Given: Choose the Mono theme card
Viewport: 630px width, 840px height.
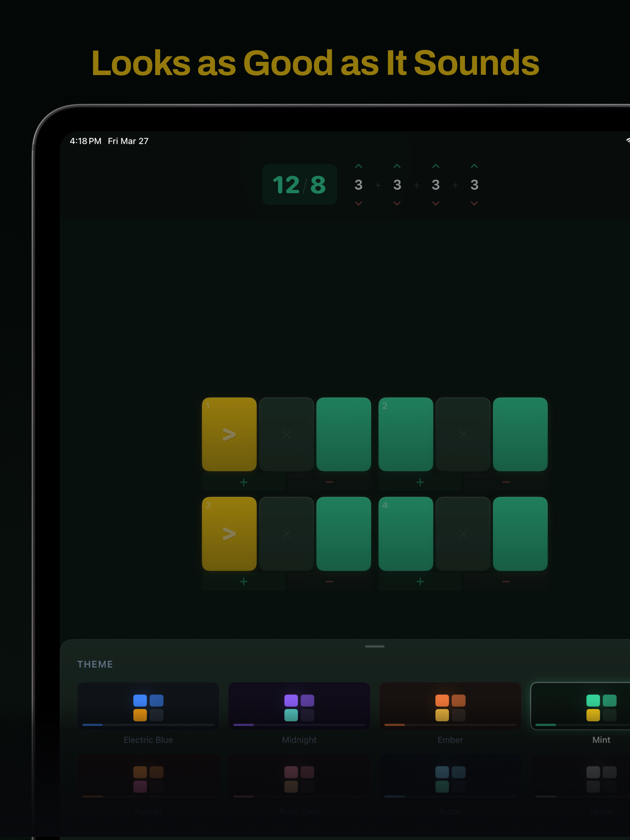Looking at the screenshot, I should click(580, 778).
